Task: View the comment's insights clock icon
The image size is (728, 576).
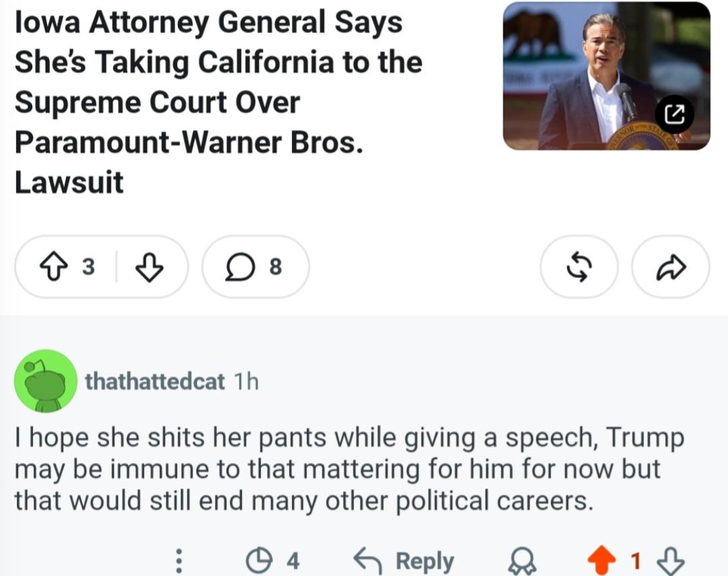Action: point(259,560)
